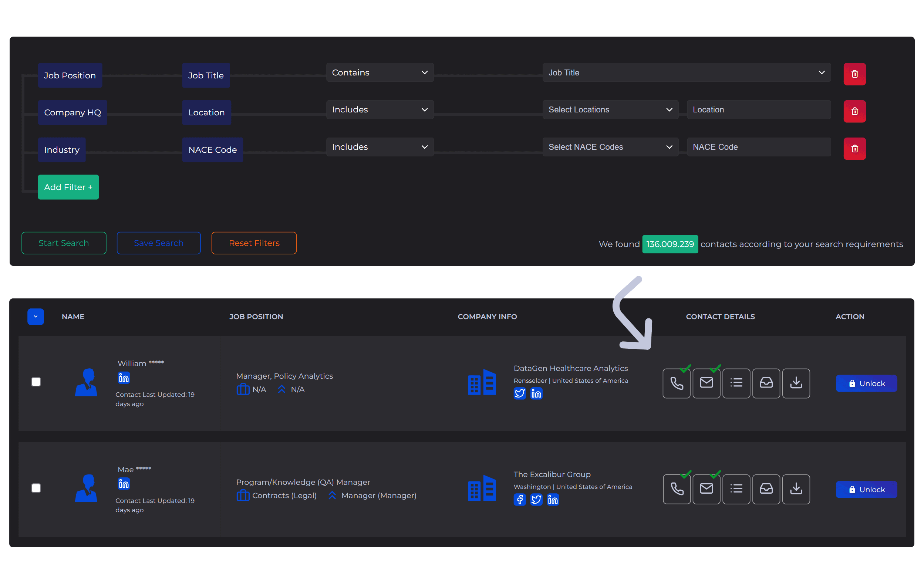Click the CONTACT DETAILS column header
This screenshot has width=924, height=585.
[720, 317]
